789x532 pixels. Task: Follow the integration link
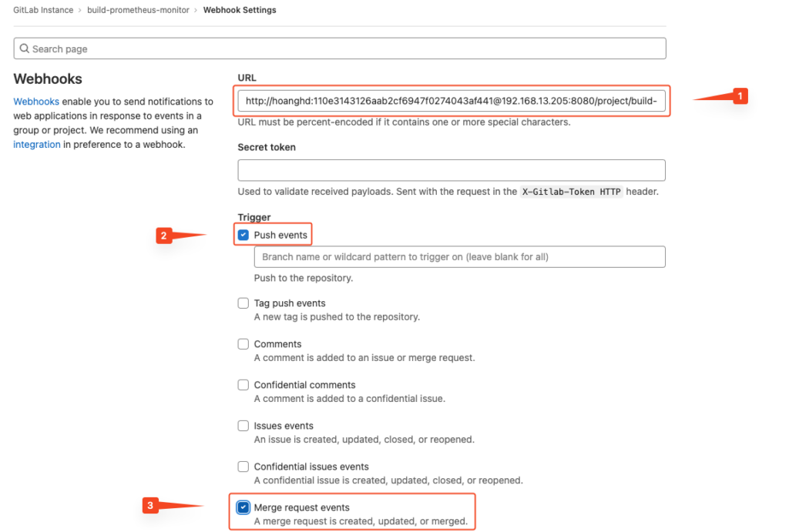[37, 145]
